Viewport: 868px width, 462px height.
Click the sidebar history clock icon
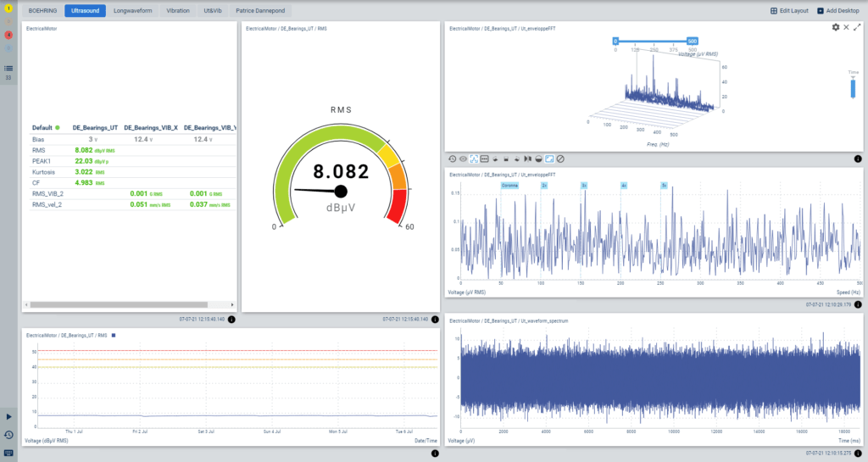pos(8,435)
